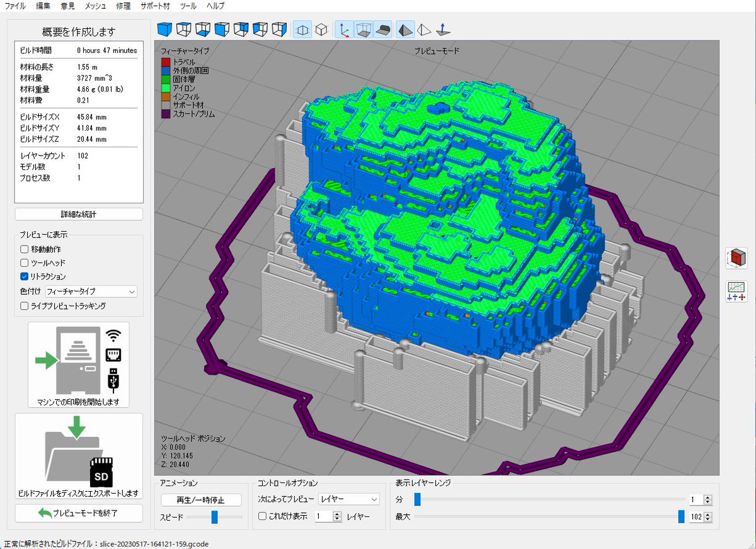Increase 最大 layer value stepper up

tap(707, 514)
